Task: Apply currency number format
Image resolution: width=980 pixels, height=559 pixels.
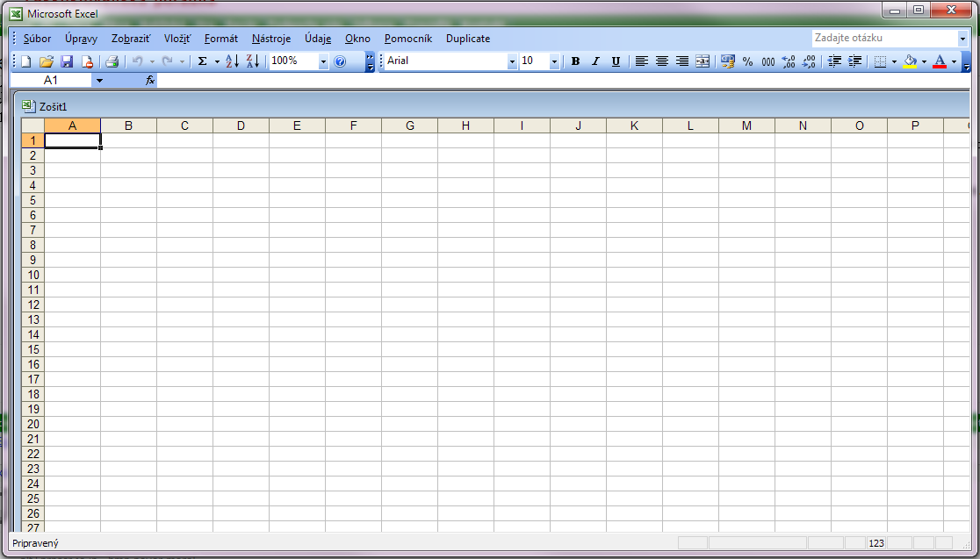Action: point(727,61)
